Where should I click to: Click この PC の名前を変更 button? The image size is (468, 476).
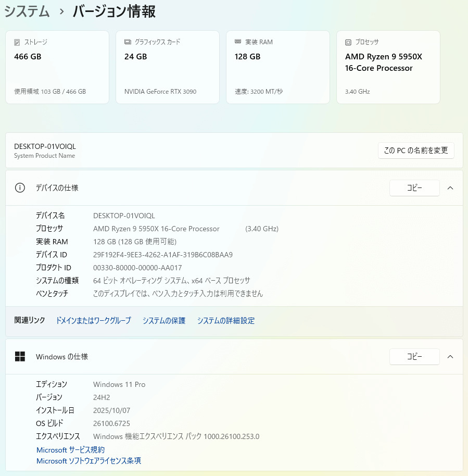416,151
